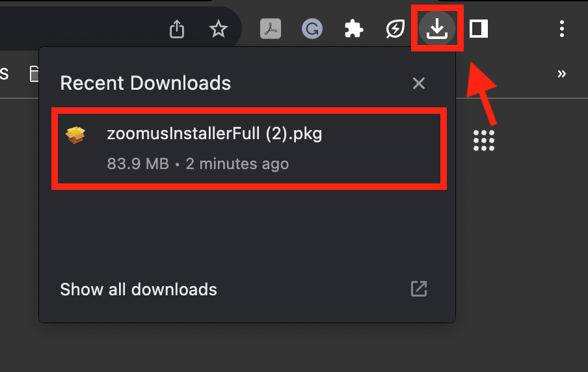The height and width of the screenshot is (372, 588).
Task: Open zoomusInstallerFull (2).pkg download
Action: (x=249, y=149)
